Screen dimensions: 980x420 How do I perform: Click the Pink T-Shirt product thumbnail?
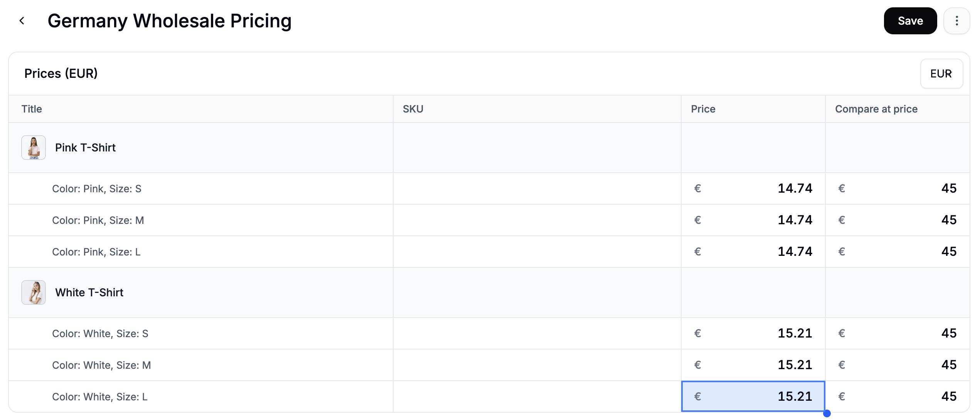33,147
